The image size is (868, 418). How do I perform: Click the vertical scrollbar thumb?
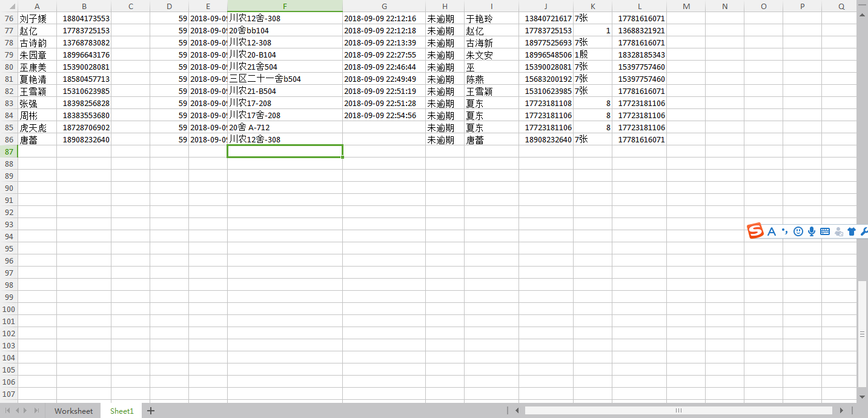click(863, 333)
